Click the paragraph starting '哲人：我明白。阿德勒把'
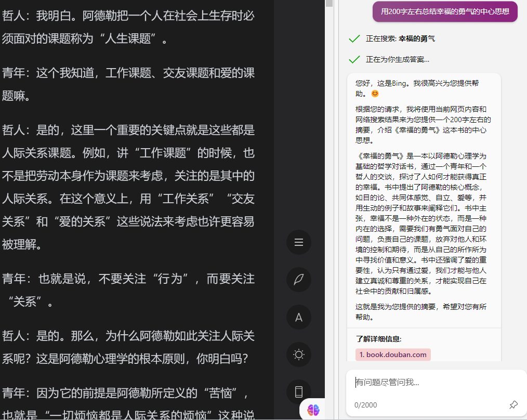This screenshot has width=527, height=420. pos(128,27)
